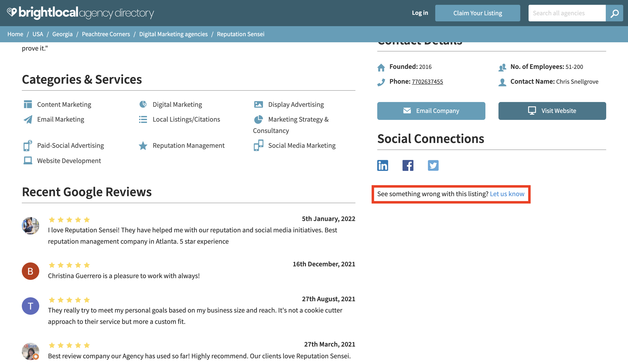This screenshot has width=628, height=364.
Task: Click the Website Development service text
Action: pos(69,161)
